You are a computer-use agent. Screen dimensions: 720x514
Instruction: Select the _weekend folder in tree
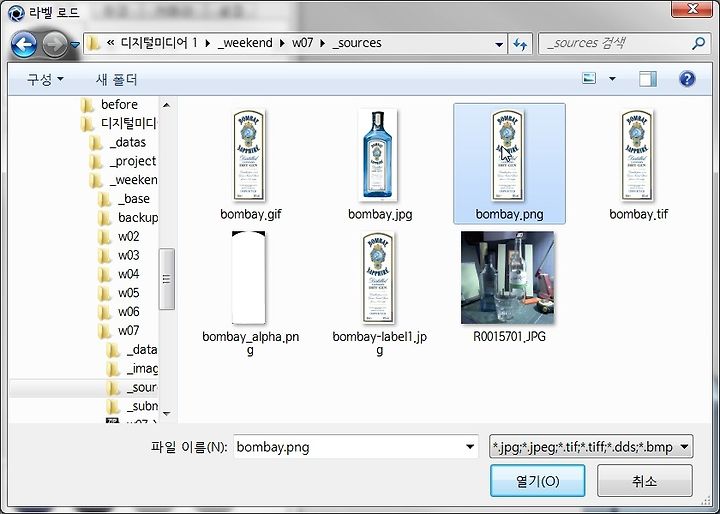pos(122,180)
